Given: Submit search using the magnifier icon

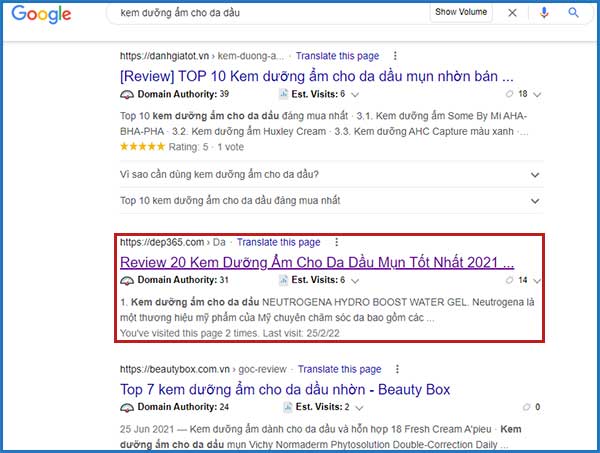Looking at the screenshot, I should click(x=573, y=13).
